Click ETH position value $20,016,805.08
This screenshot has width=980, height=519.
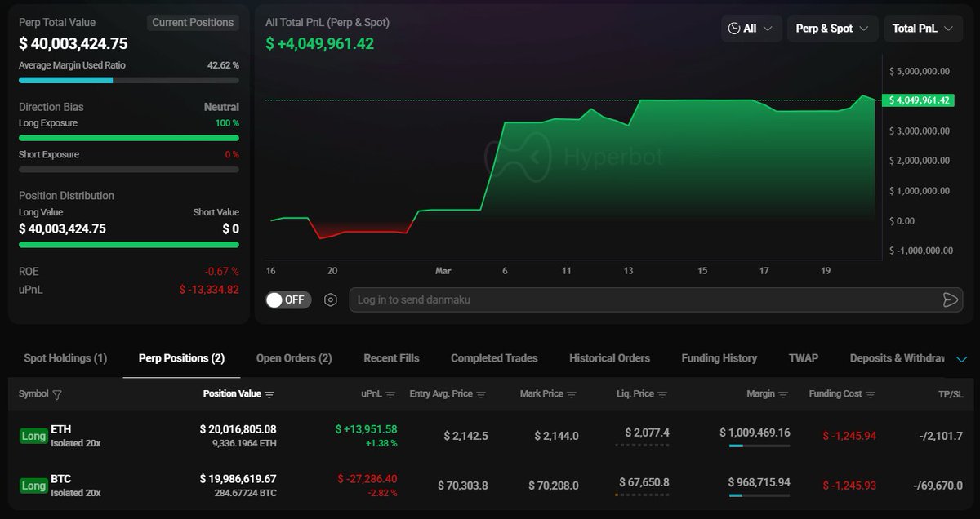pos(238,429)
